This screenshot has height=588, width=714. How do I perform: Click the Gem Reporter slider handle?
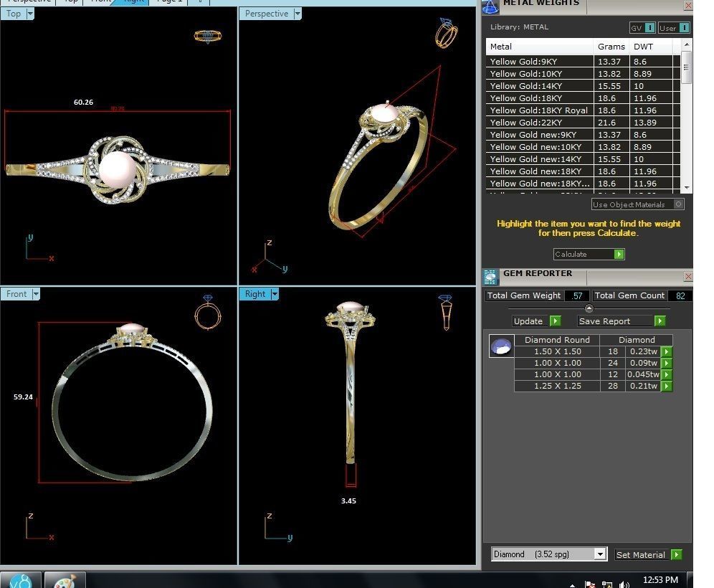click(589, 308)
